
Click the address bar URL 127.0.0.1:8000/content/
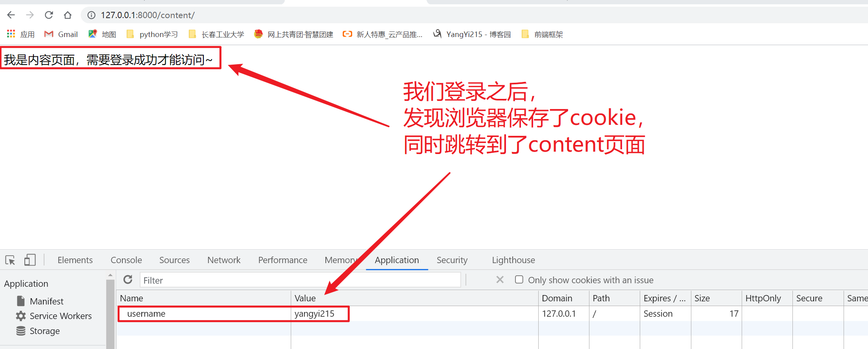148,15
